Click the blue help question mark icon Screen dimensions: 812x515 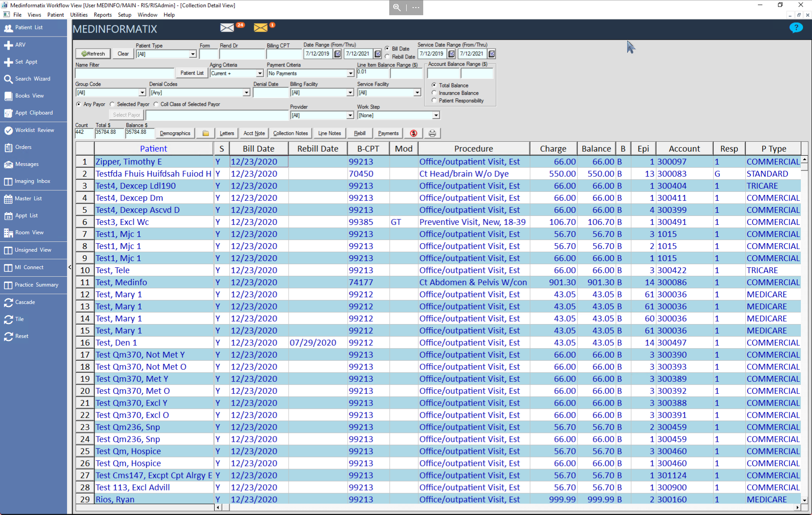[796, 28]
